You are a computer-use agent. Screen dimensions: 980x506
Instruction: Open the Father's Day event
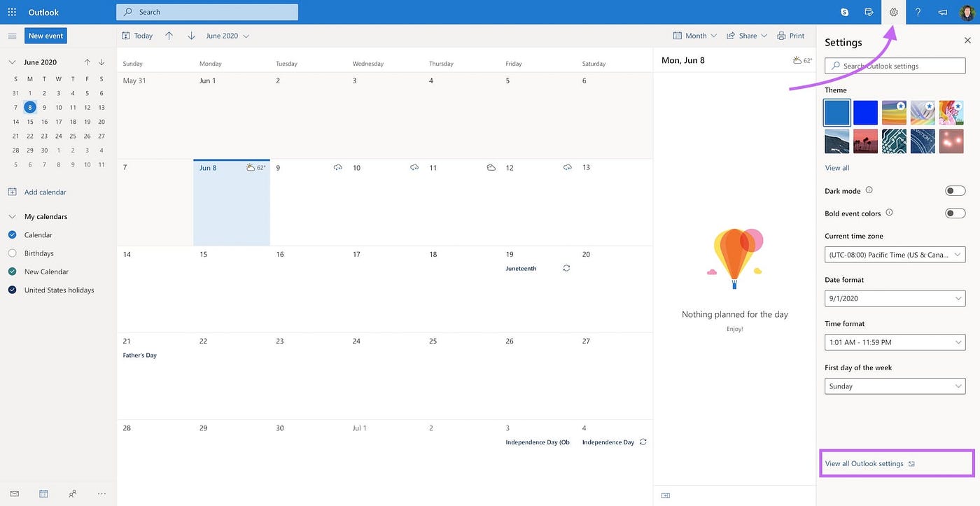pyautogui.click(x=140, y=356)
